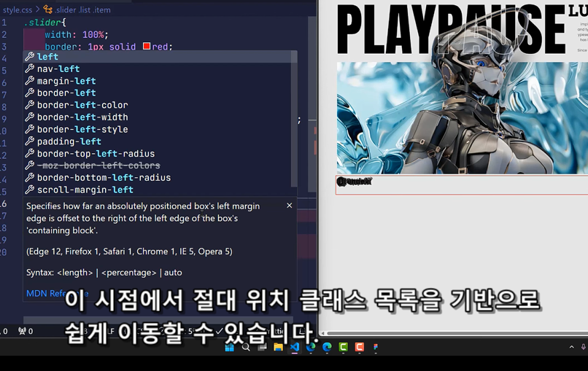The width and height of the screenshot is (588, 371).
Task: Select the 'left' autocomplete suggestion
Action: (160, 57)
